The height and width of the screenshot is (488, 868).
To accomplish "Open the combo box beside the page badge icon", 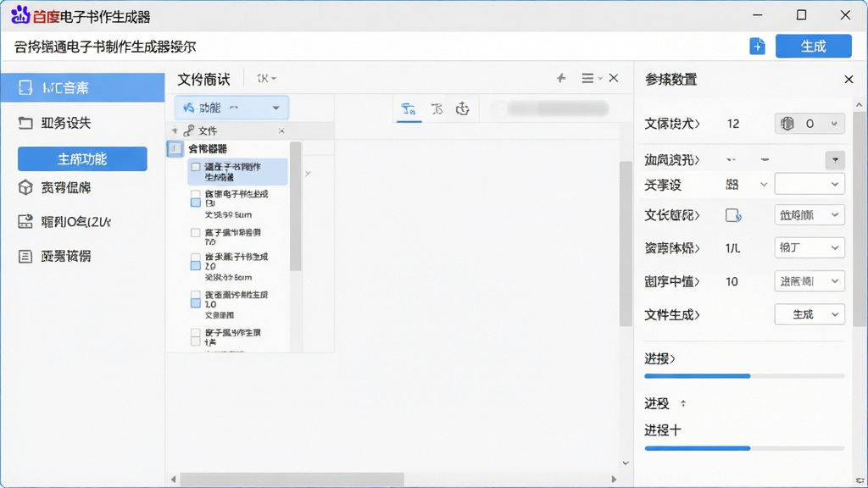I will (810, 214).
